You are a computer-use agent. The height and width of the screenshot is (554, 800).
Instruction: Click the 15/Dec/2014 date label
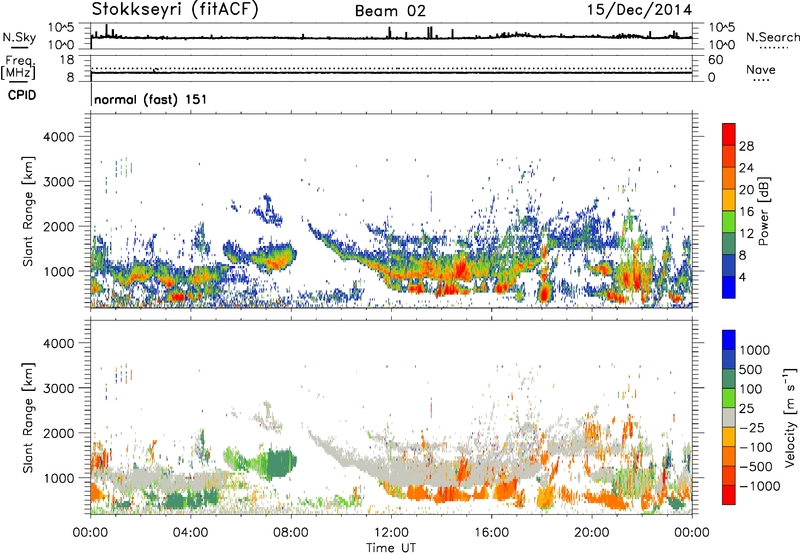click(x=639, y=10)
